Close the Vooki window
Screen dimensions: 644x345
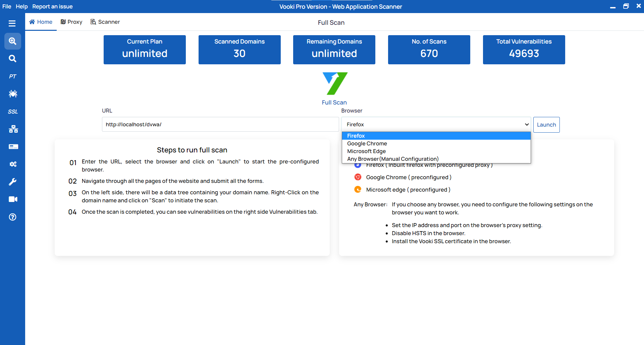(639, 6)
